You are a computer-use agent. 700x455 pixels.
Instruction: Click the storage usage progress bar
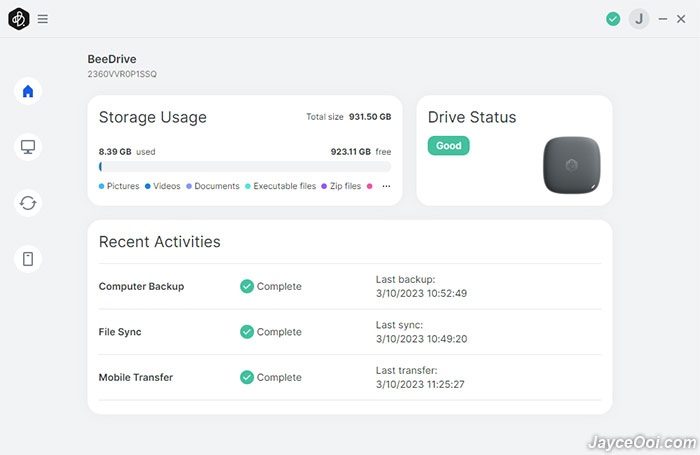click(x=245, y=167)
